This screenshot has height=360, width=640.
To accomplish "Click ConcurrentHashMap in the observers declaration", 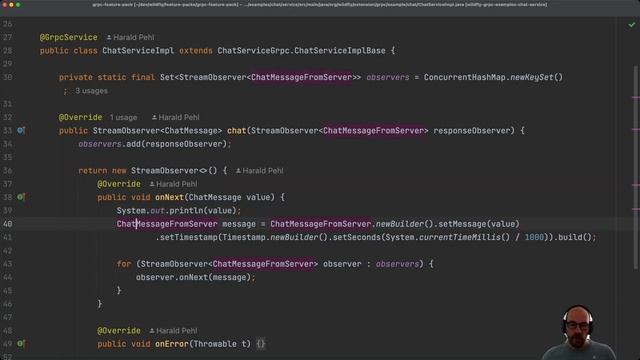I will (x=464, y=77).
